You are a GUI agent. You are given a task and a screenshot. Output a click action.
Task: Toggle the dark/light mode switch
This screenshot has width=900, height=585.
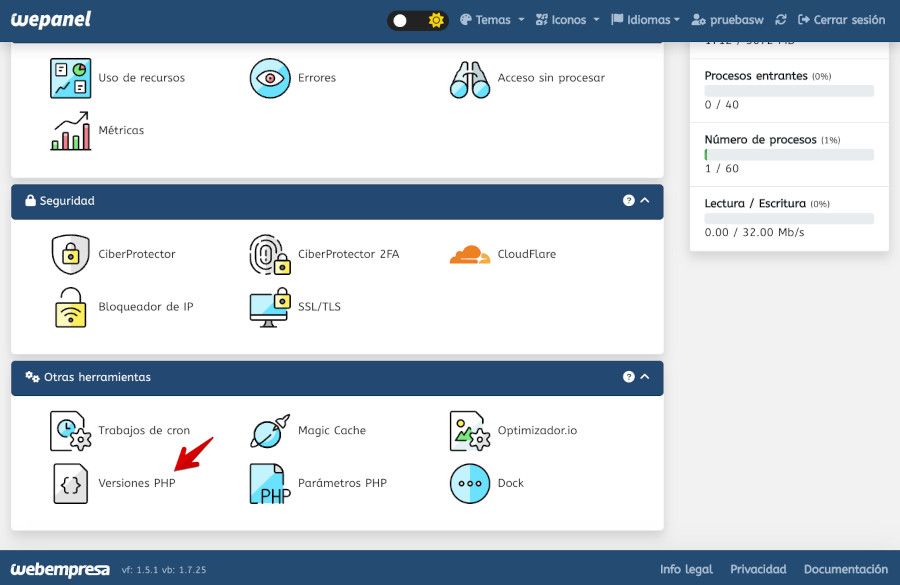point(417,21)
